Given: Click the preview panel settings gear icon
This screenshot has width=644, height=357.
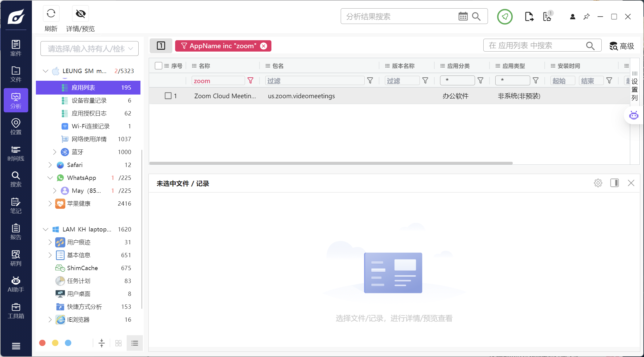Looking at the screenshot, I should (598, 183).
